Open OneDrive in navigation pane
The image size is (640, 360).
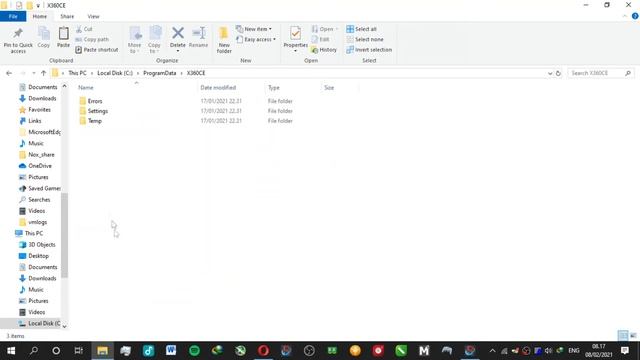tap(36, 166)
